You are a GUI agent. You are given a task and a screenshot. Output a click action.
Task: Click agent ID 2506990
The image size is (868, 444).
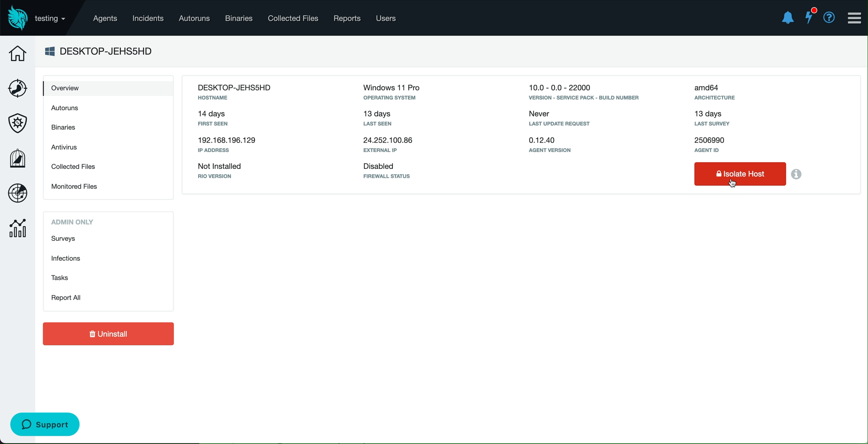(x=709, y=140)
